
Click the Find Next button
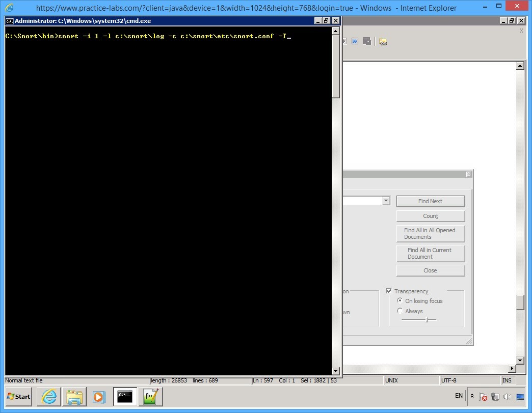point(430,201)
